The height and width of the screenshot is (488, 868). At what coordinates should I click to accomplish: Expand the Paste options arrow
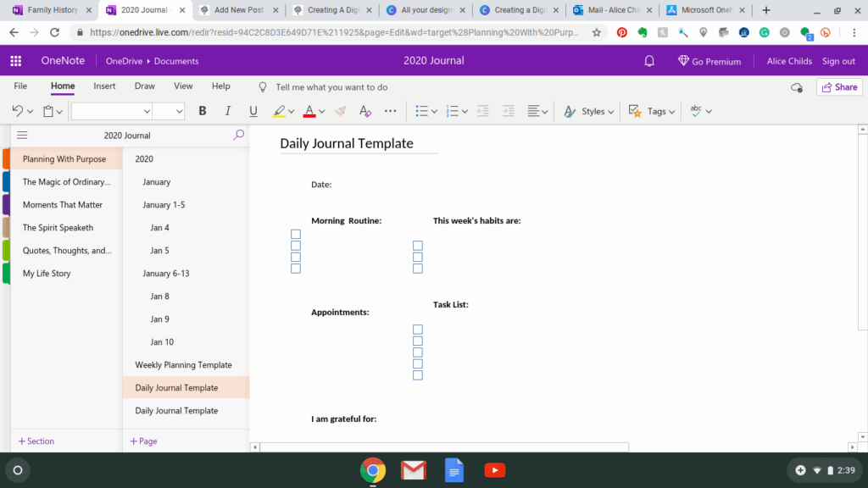[x=59, y=112]
